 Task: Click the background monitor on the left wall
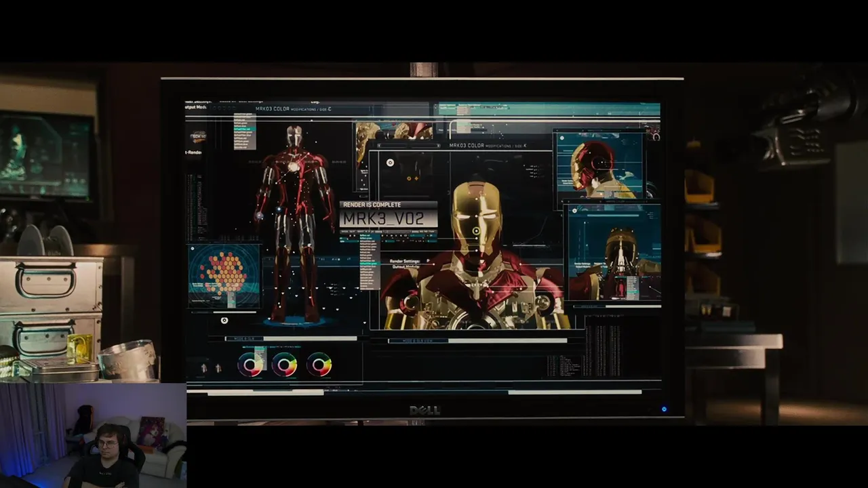pyautogui.click(x=47, y=156)
